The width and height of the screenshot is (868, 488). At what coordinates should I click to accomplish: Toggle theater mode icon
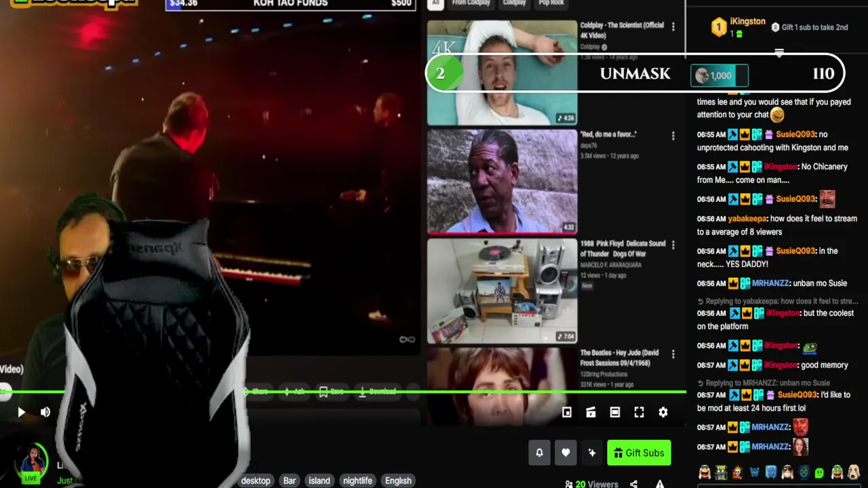tap(614, 412)
